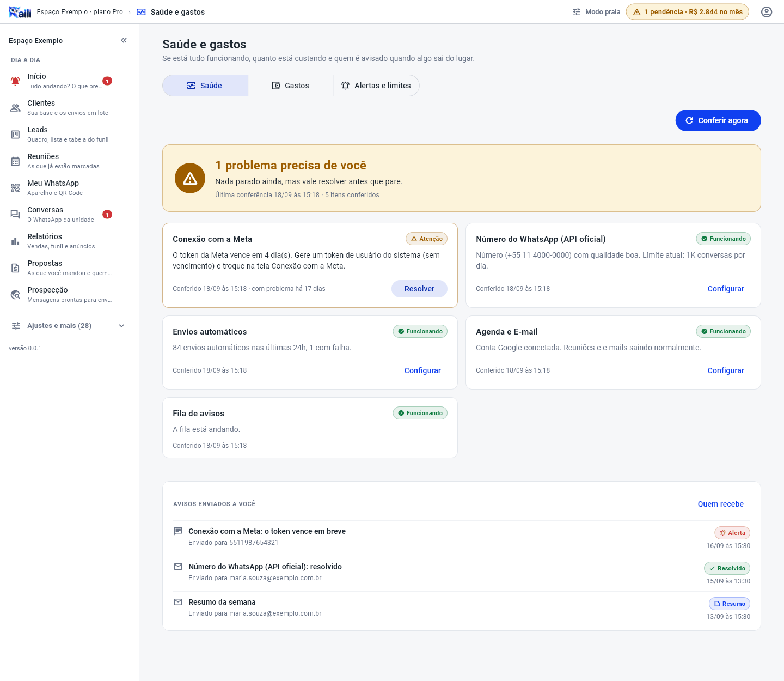Viewport: 784px width, 681px height.
Task: Switch to the Gastos tab
Action: click(x=291, y=86)
